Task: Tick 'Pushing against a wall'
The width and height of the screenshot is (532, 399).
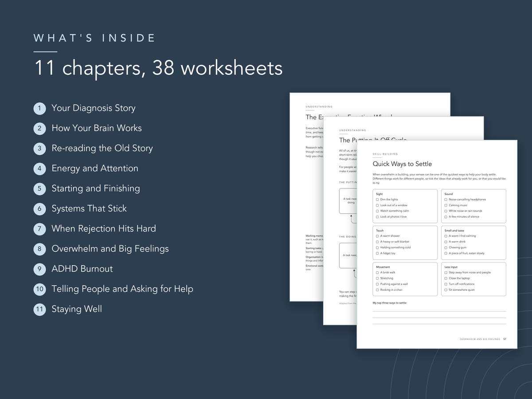Action: (x=377, y=284)
